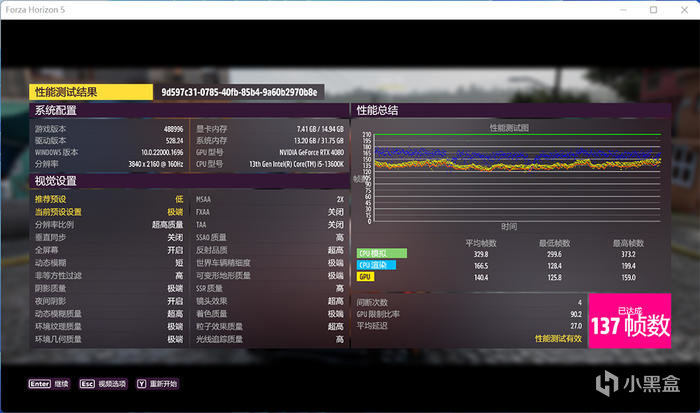Click the 镜头效果 row label
Image resolution: width=700 pixels, height=413 pixels.
212,301
